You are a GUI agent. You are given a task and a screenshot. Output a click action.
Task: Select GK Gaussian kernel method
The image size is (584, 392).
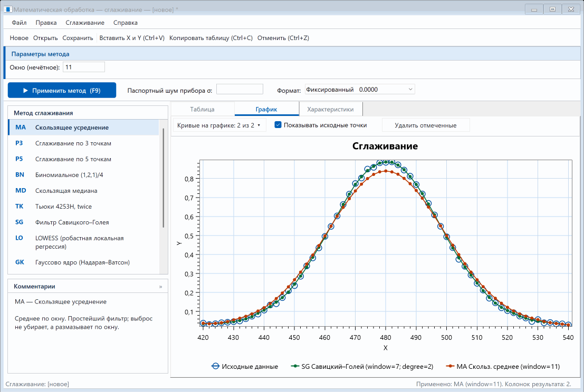click(x=83, y=262)
